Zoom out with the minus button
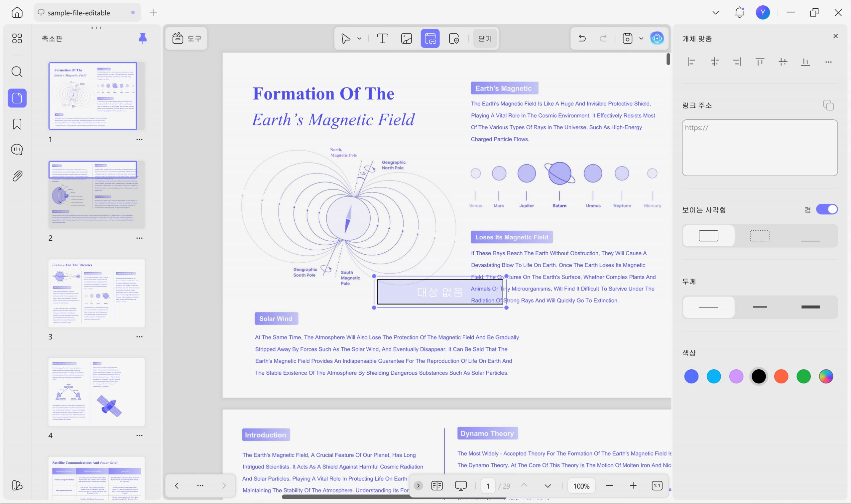The height and width of the screenshot is (504, 851). coord(610,486)
